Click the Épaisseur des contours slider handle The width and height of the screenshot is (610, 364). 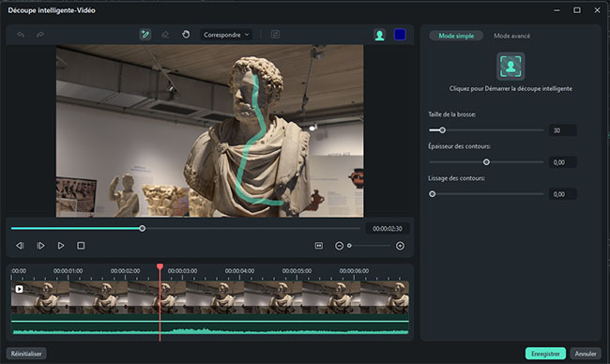(x=486, y=161)
